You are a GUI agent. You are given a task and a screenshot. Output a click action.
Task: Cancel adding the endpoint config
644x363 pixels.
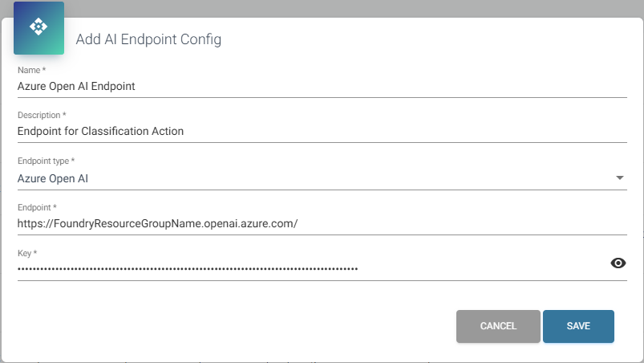click(x=498, y=326)
